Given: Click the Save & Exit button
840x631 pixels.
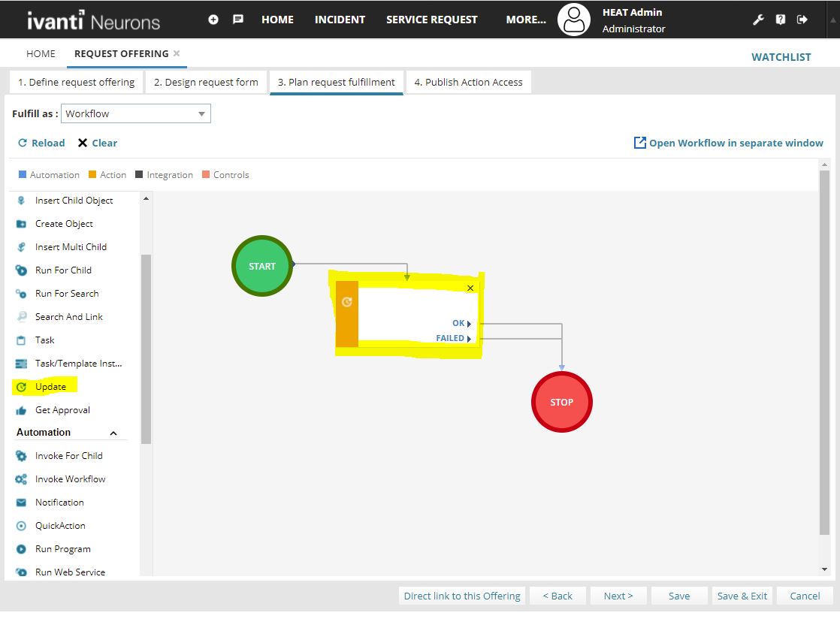Looking at the screenshot, I should coord(742,596).
